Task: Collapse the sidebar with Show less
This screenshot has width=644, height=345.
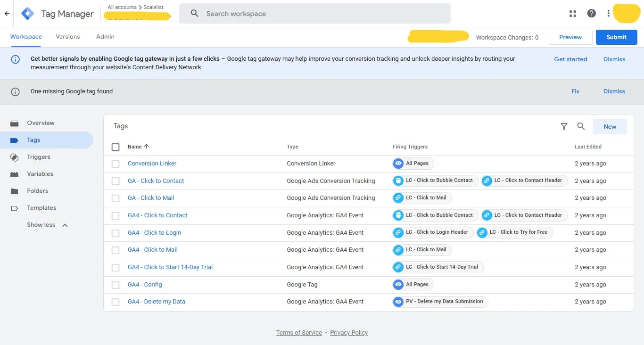Action: (x=47, y=225)
